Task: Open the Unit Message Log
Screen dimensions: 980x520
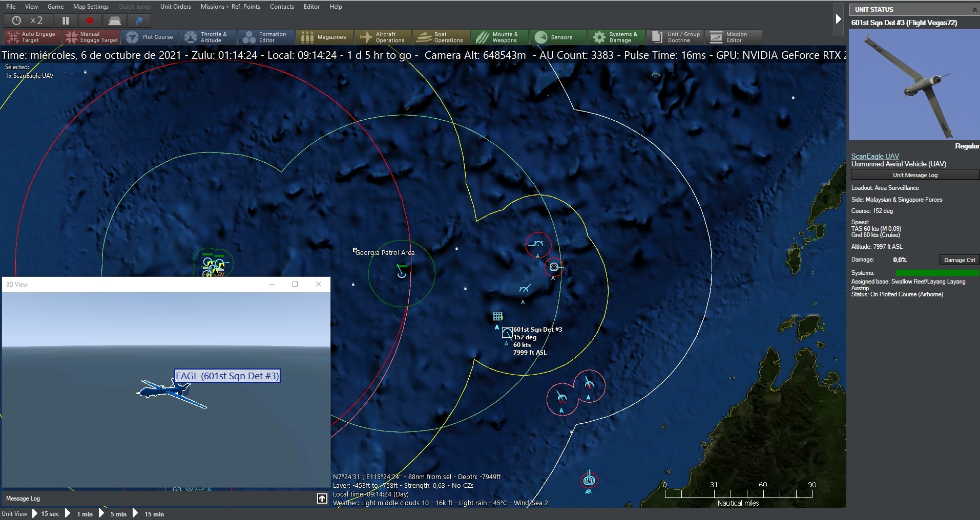Action: point(914,175)
